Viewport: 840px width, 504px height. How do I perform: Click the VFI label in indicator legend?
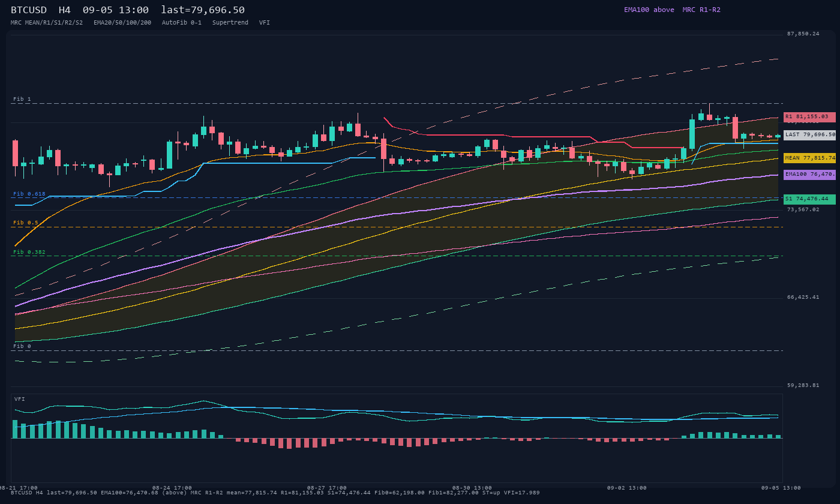point(265,23)
